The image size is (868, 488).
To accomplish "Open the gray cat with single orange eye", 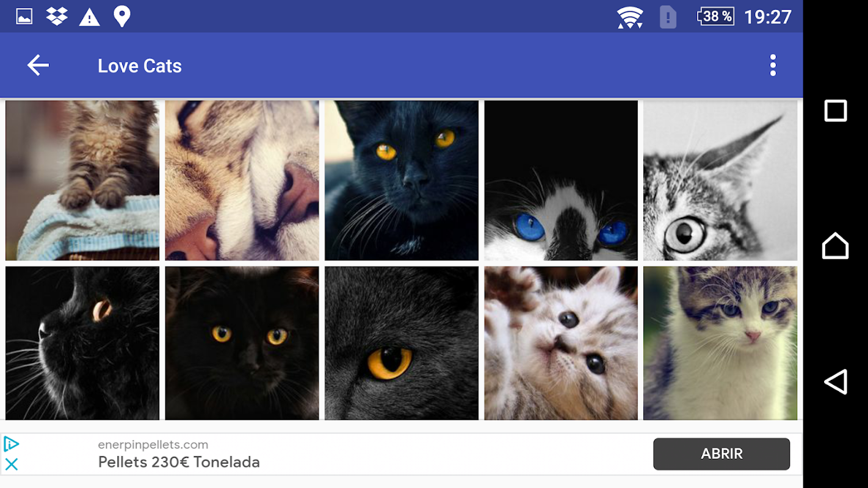I will [x=402, y=343].
